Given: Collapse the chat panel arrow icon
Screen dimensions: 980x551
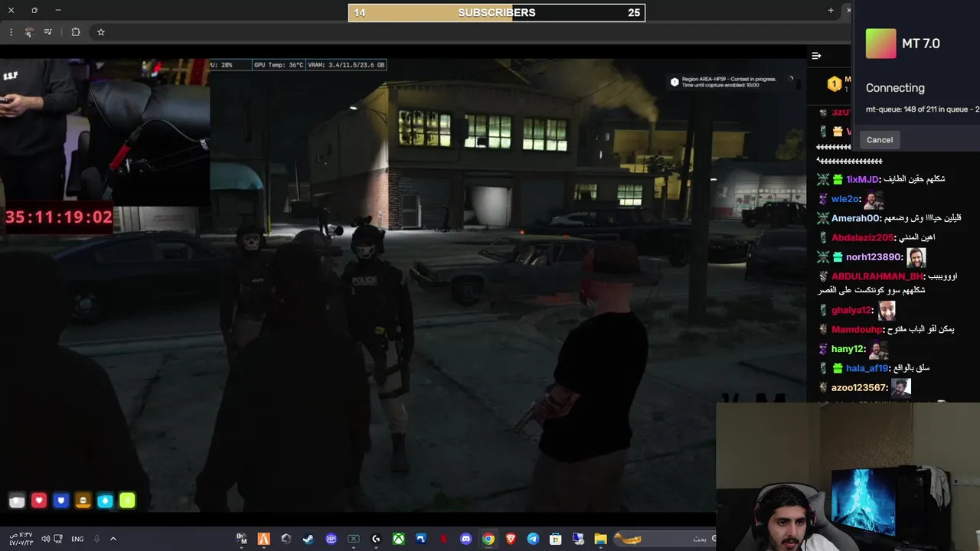Looking at the screenshot, I should pyautogui.click(x=816, y=56).
